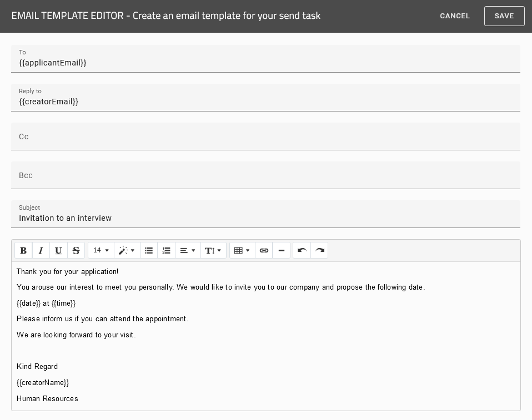Click the Subject field containing invitation text

pyautogui.click(x=265, y=218)
